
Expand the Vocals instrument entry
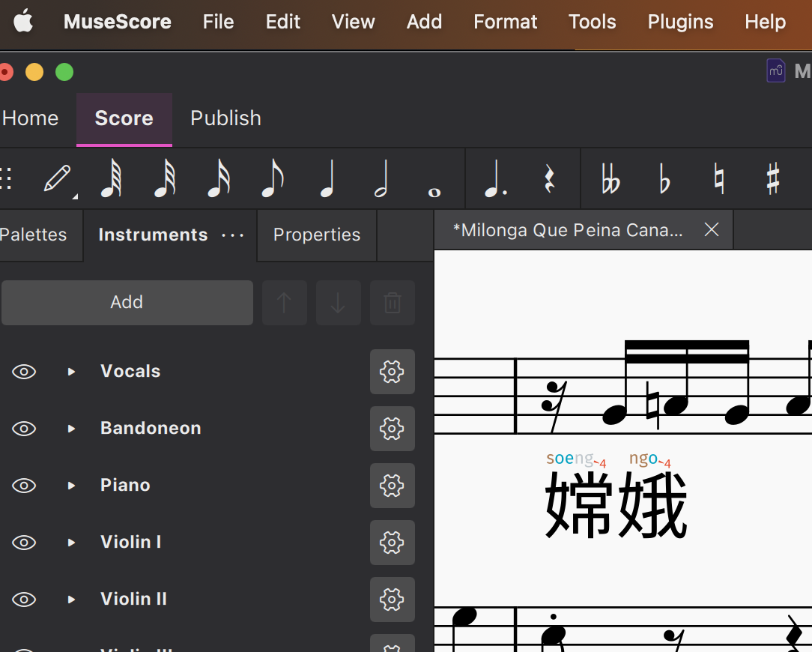point(70,372)
